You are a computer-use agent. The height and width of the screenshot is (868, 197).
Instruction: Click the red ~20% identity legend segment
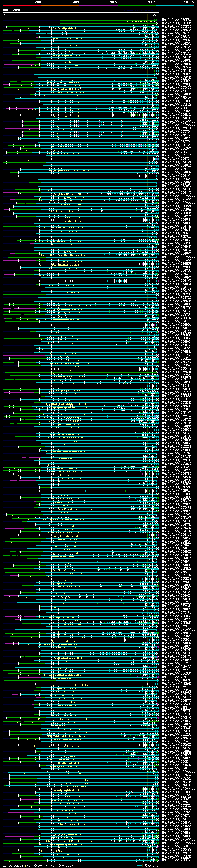[22, 6]
